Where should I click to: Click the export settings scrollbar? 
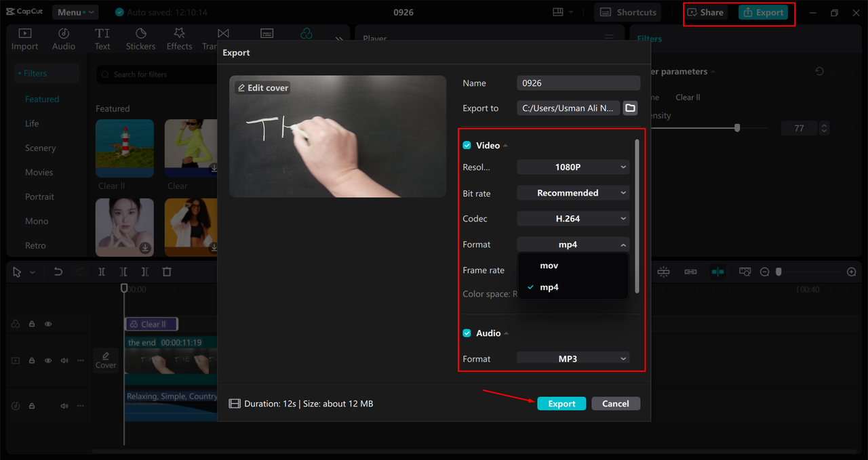point(637,217)
